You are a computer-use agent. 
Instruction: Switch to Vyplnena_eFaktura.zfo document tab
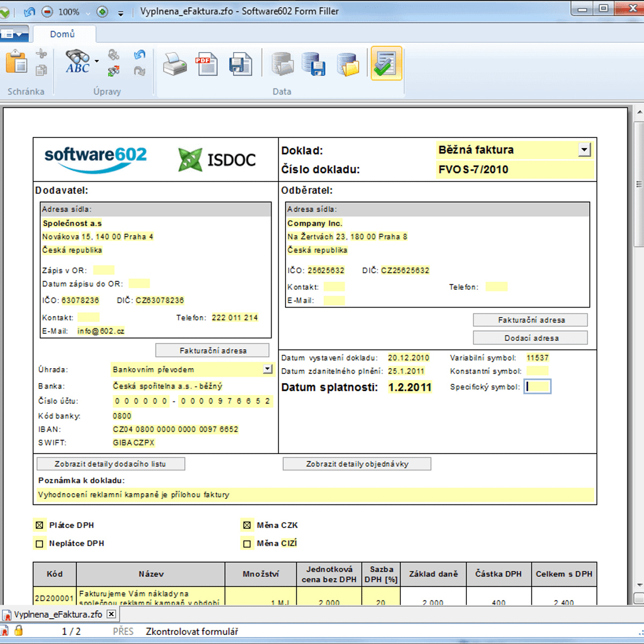(x=58, y=614)
